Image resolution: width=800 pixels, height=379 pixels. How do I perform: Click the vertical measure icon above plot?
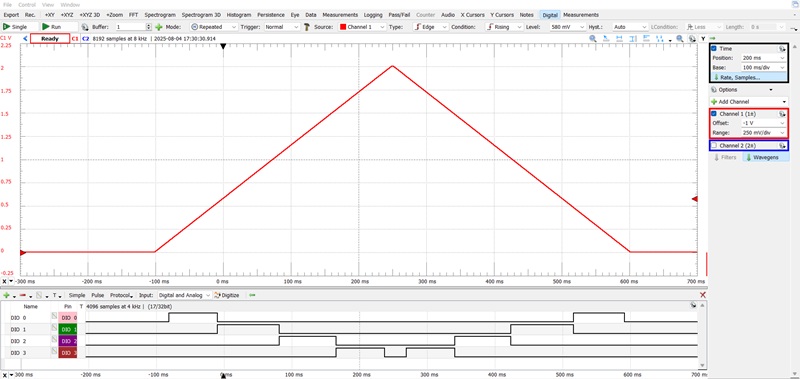633,38
